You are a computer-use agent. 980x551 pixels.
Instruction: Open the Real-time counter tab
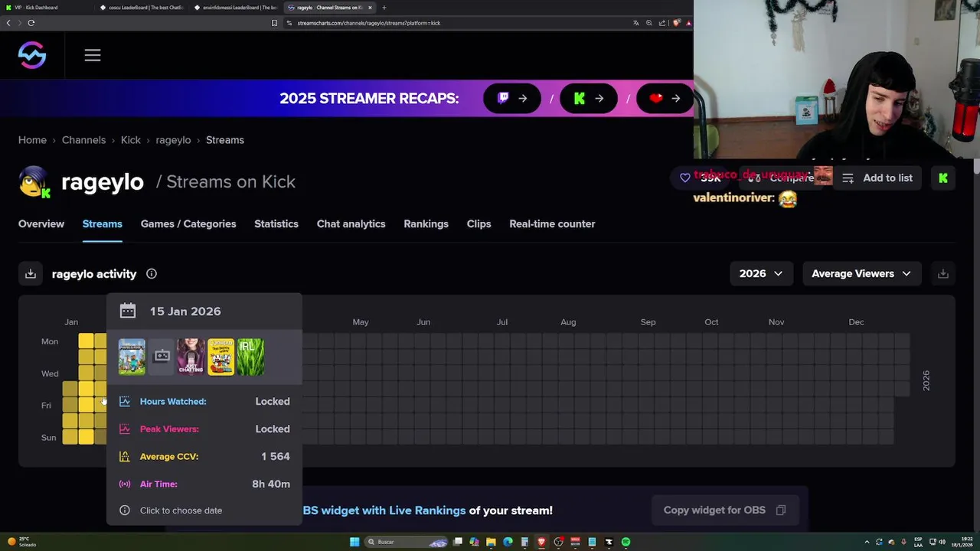[x=552, y=224]
